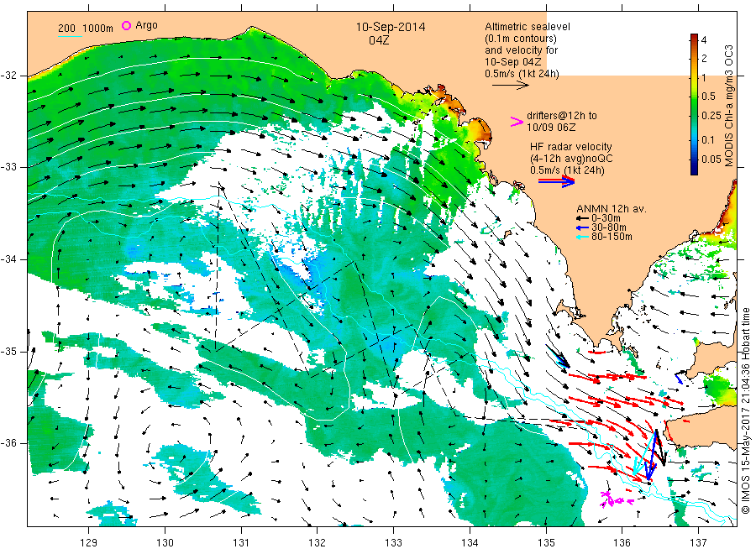Viewport: 756px width, 554px height.
Task: Click the black ANMN 0-30m arrow symbol
Action: 582,219
